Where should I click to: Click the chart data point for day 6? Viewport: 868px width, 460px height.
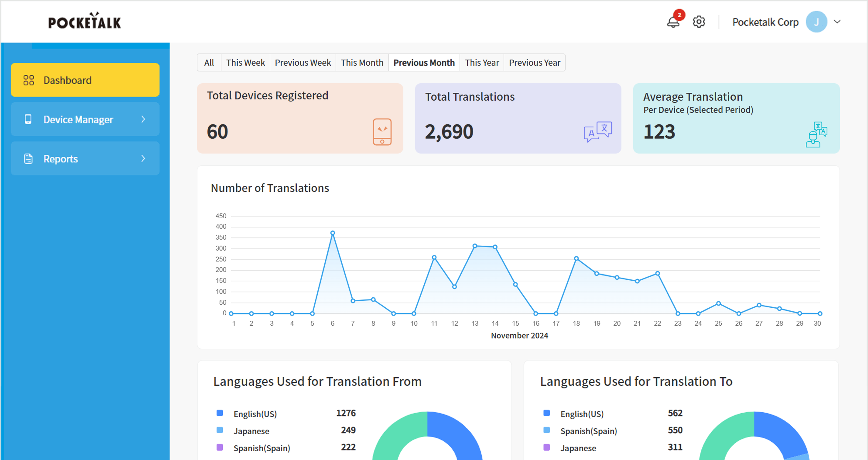click(333, 233)
